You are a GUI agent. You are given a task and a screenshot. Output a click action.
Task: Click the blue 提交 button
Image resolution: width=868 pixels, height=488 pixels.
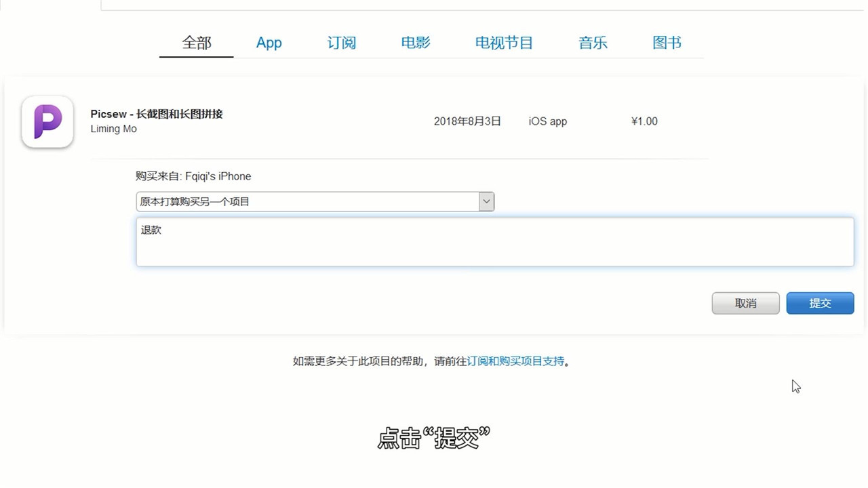820,303
